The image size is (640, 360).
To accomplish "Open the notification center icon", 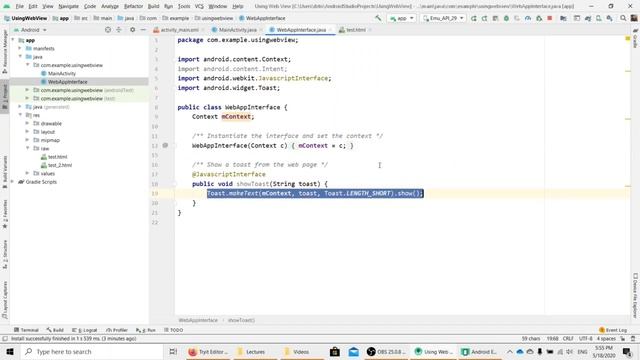I will tap(627, 351).
